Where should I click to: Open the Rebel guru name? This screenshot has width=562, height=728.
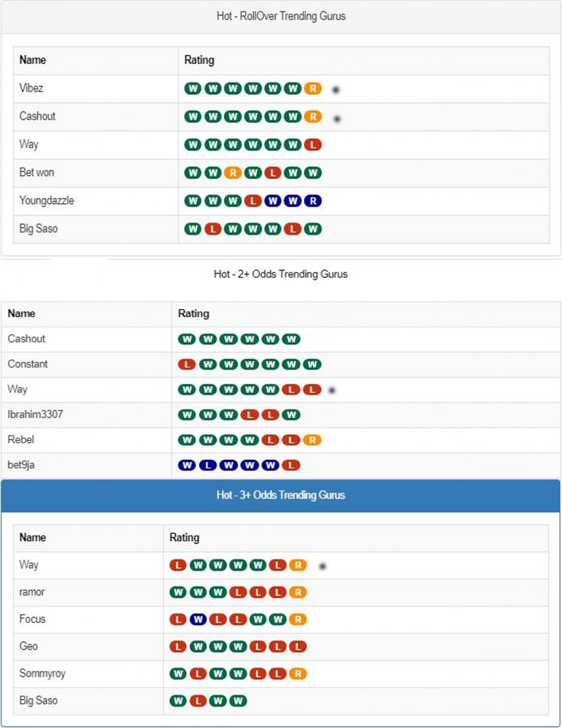point(21,439)
